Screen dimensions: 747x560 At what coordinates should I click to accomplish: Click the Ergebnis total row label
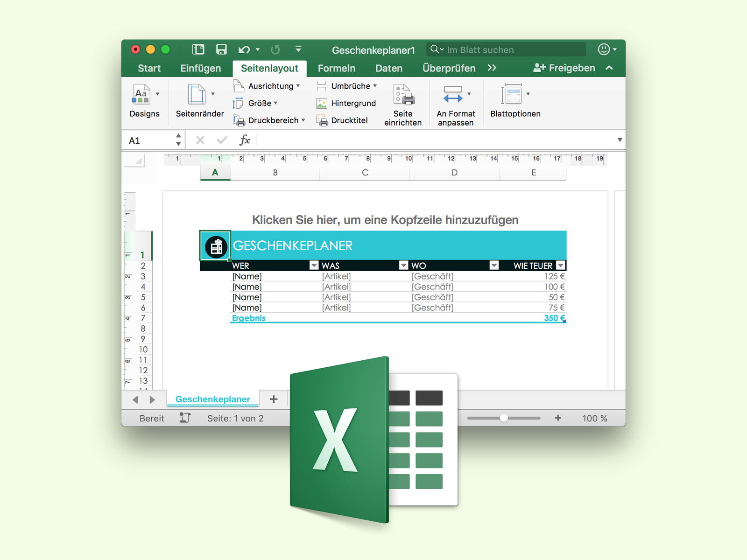(x=249, y=318)
